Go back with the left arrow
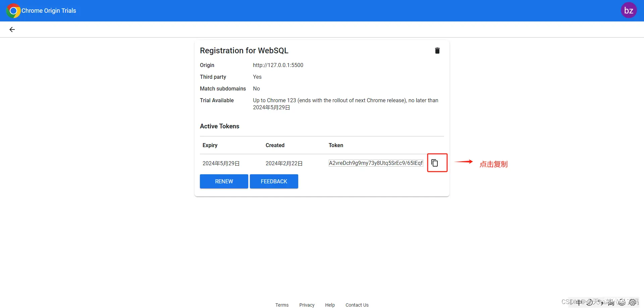This screenshot has width=644, height=308. (x=12, y=29)
